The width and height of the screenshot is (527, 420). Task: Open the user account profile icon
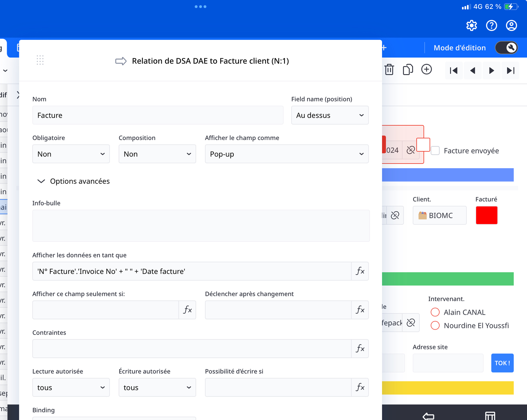[x=511, y=25]
